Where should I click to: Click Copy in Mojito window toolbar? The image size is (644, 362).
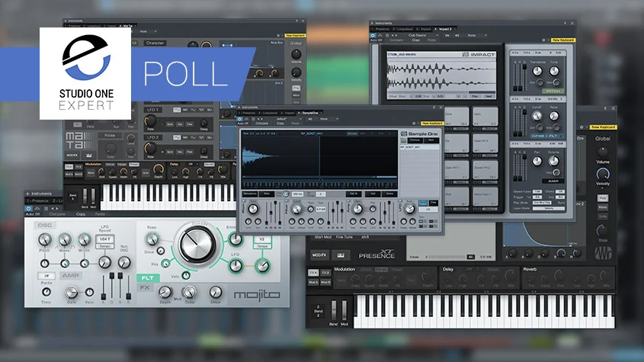[81, 214]
